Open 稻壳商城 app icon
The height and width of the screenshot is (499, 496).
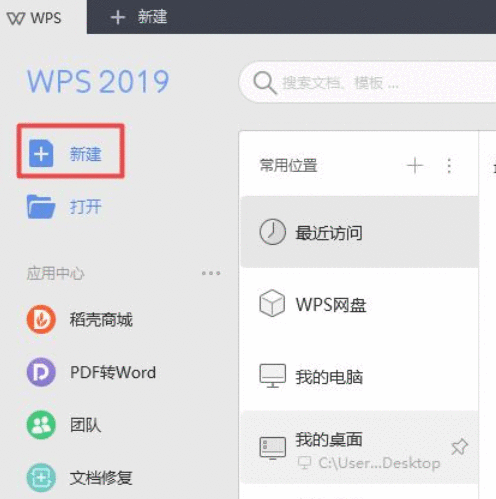click(41, 319)
